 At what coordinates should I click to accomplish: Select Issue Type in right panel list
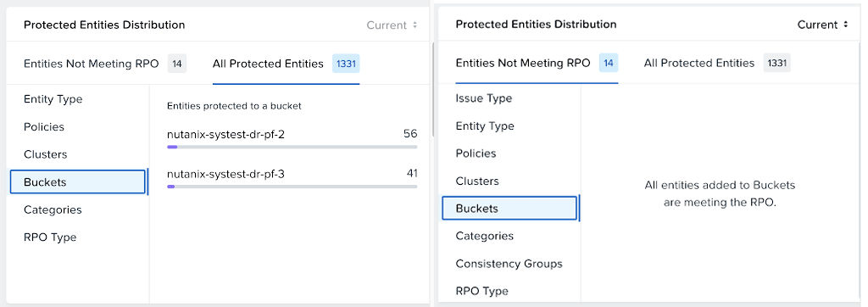pyautogui.click(x=484, y=98)
